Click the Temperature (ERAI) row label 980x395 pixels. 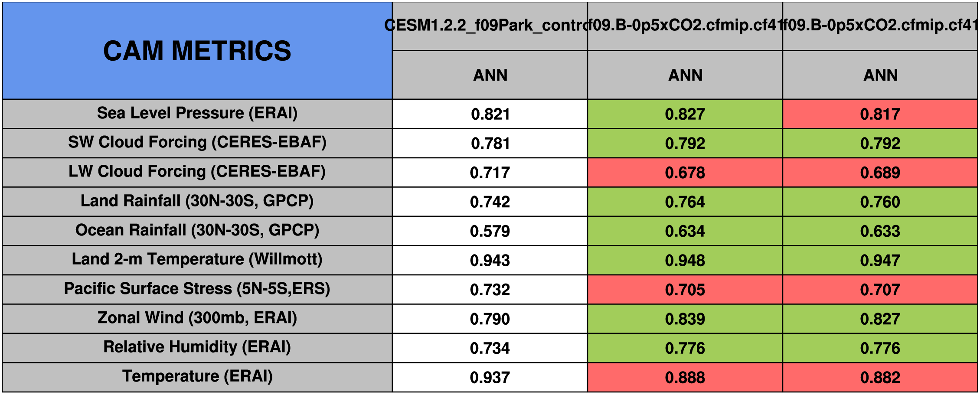pyautogui.click(x=197, y=376)
